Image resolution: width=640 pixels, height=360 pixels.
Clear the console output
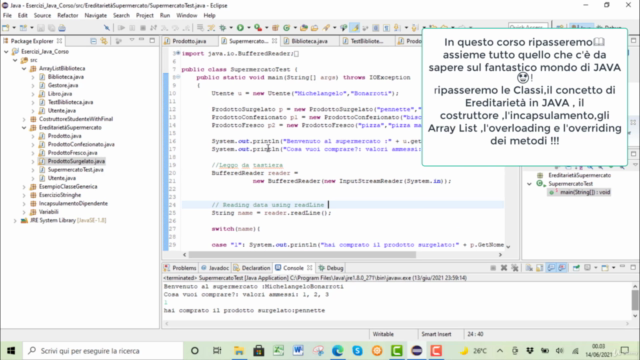[x=529, y=268]
